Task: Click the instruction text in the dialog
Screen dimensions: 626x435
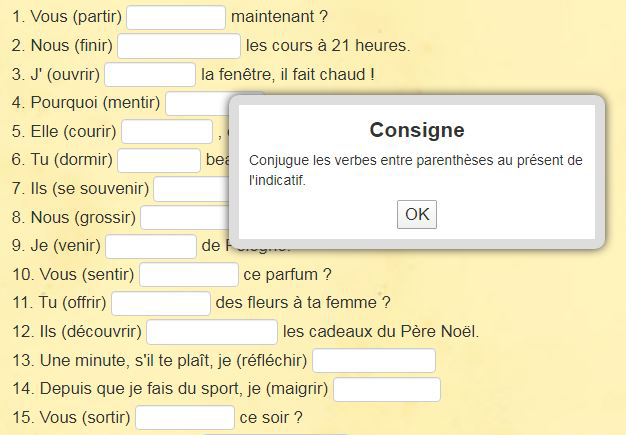Action: [415, 170]
